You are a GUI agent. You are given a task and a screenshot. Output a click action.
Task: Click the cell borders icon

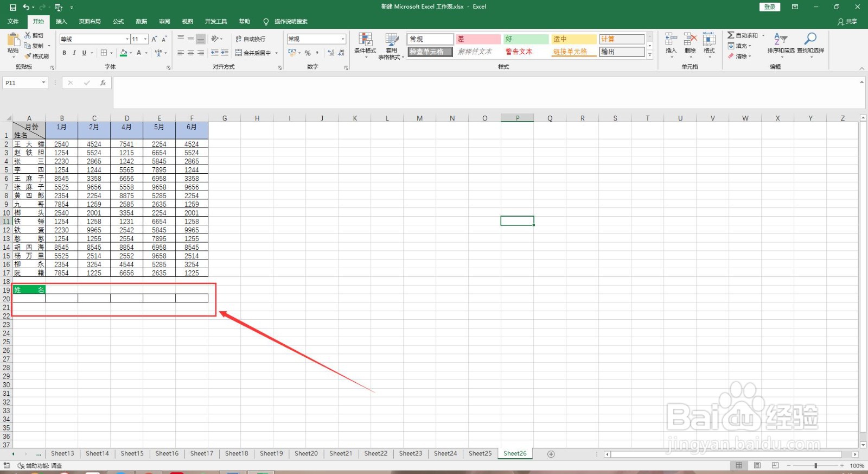click(104, 53)
